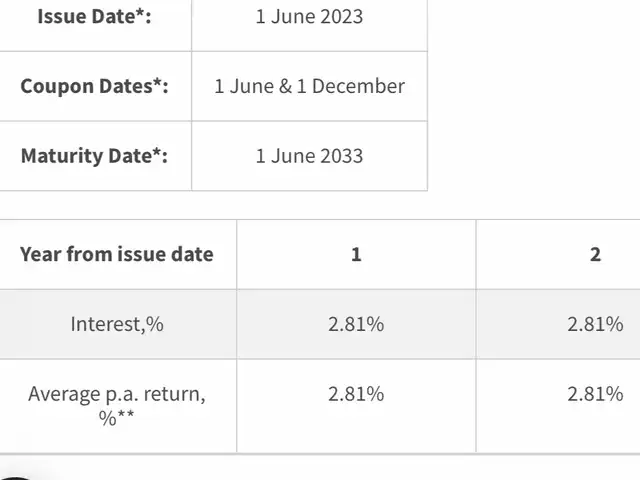Select the year 1 Interest 2.81% cell
Screen dimensions: 640x480
356,324
